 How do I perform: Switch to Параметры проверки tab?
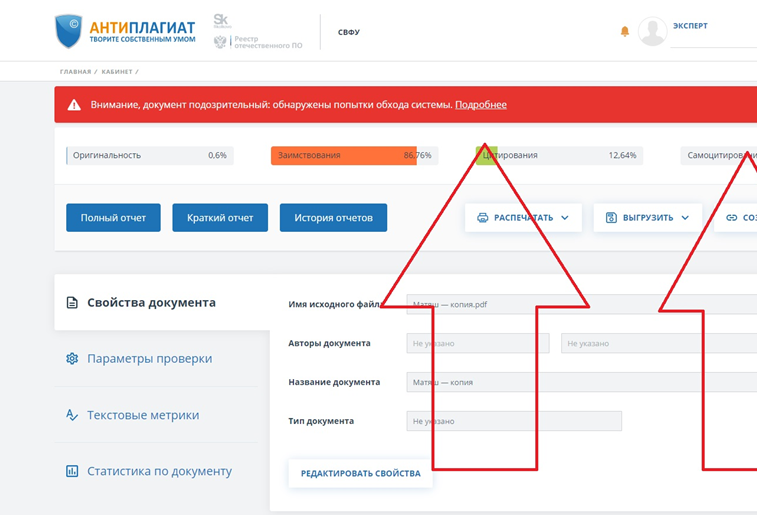point(156,359)
